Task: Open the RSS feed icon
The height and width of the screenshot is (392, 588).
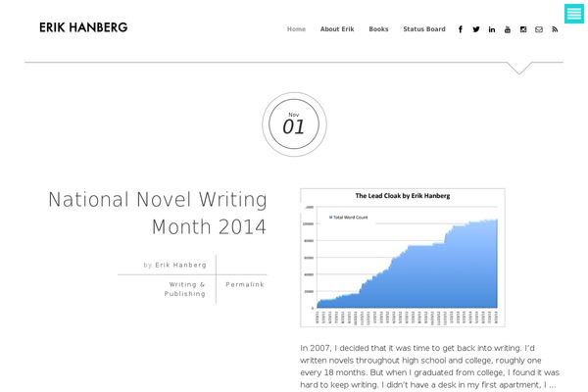Action: point(555,29)
